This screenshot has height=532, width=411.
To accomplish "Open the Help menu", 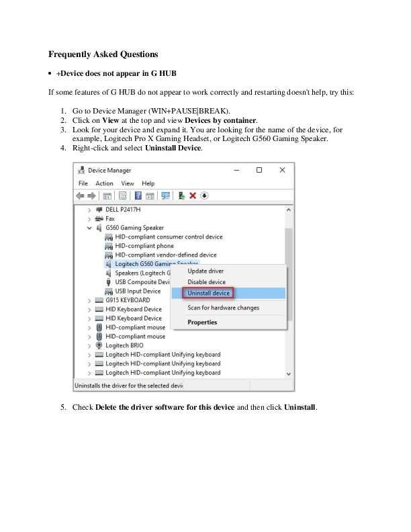I will (148, 183).
